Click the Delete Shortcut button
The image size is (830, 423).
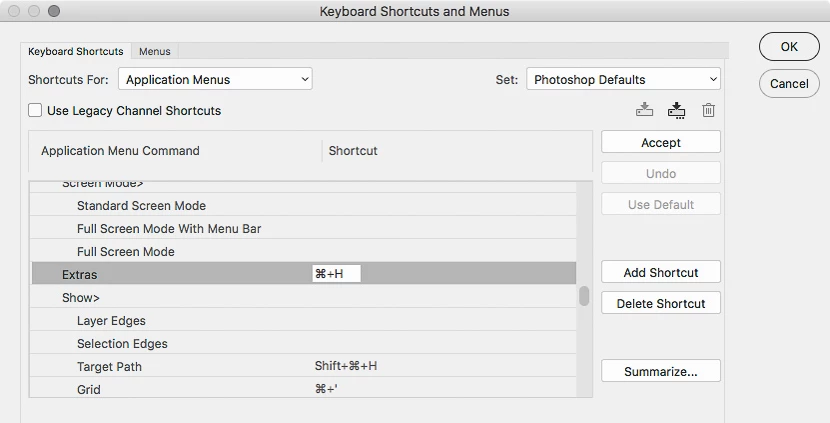[x=661, y=303]
